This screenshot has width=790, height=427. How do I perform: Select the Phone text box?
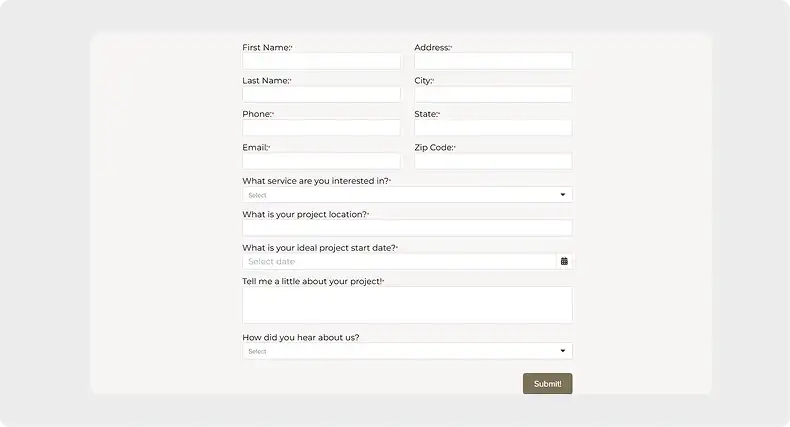coord(321,127)
